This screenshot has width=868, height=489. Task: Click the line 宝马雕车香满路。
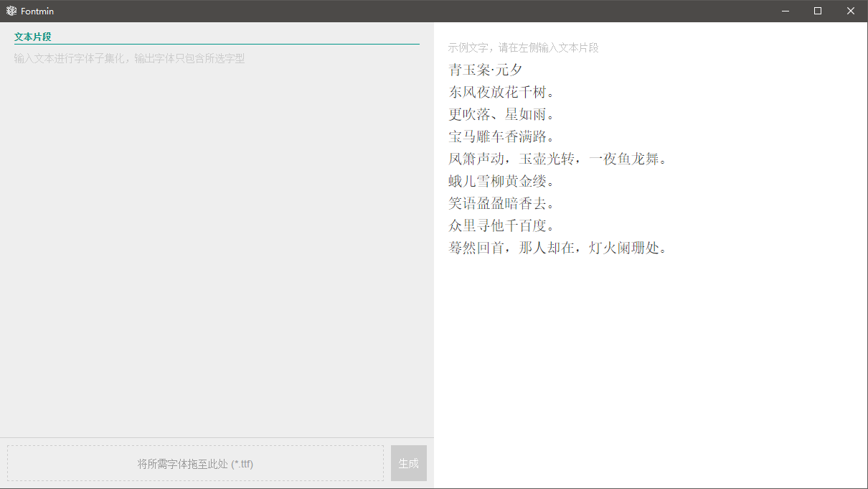(x=502, y=136)
